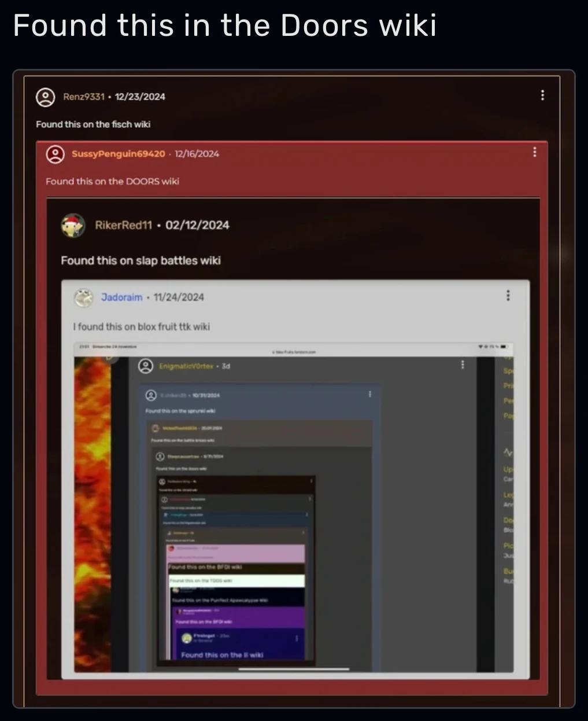Click Jadoraim's avatar icon
588x721 pixels.
click(x=83, y=297)
